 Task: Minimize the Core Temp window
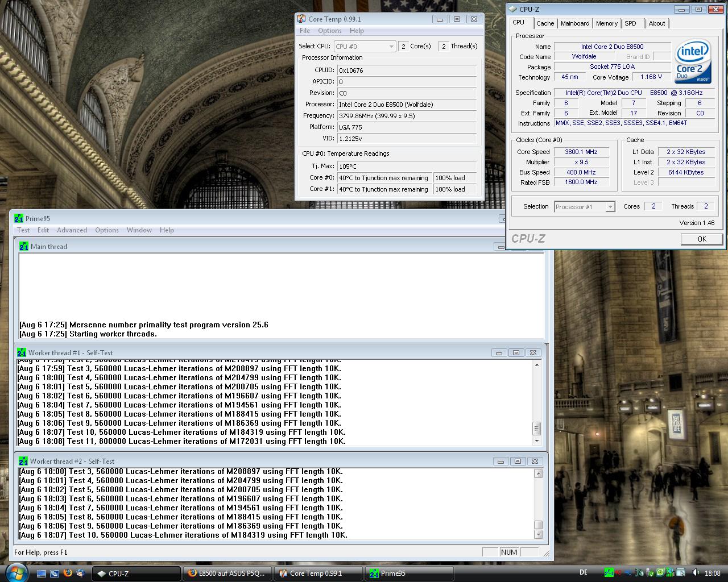440,19
